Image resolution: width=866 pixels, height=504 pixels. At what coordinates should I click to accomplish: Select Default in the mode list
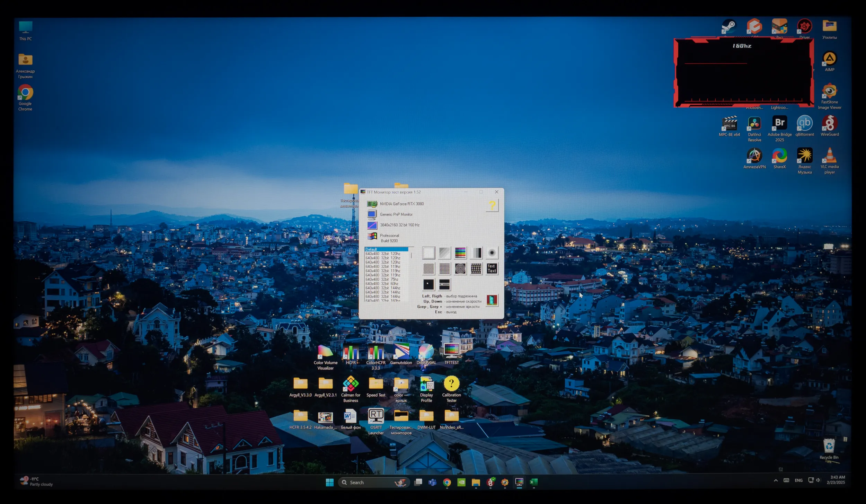click(x=386, y=249)
